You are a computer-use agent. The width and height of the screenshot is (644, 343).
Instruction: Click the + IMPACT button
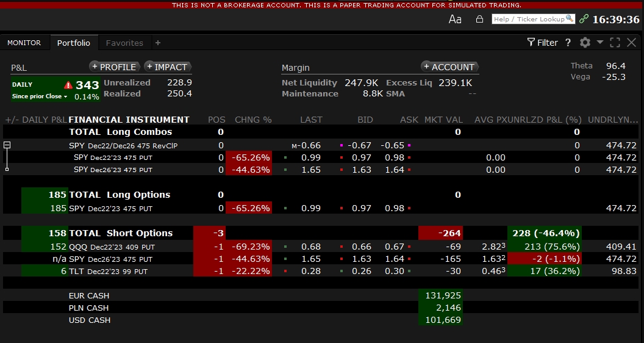tap(168, 67)
